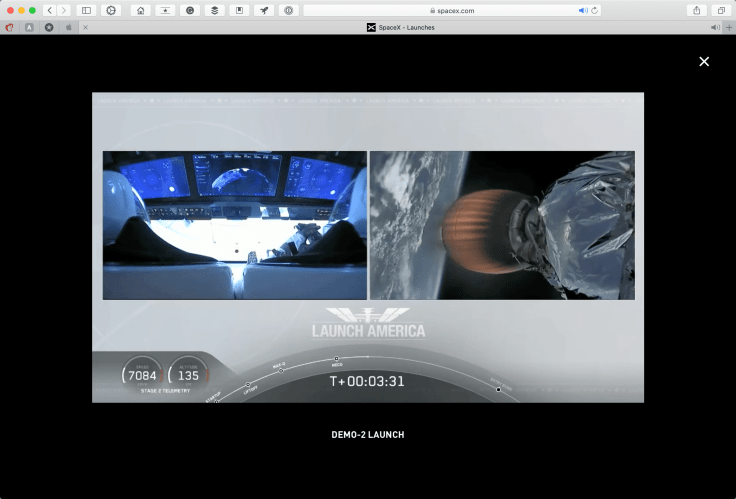Image resolution: width=736 pixels, height=499 pixels.
Task: Close the video overlay with X
Action: point(704,61)
